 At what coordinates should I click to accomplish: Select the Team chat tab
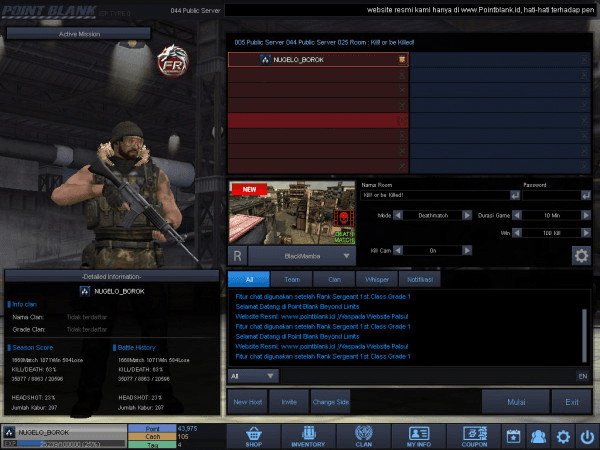(292, 279)
